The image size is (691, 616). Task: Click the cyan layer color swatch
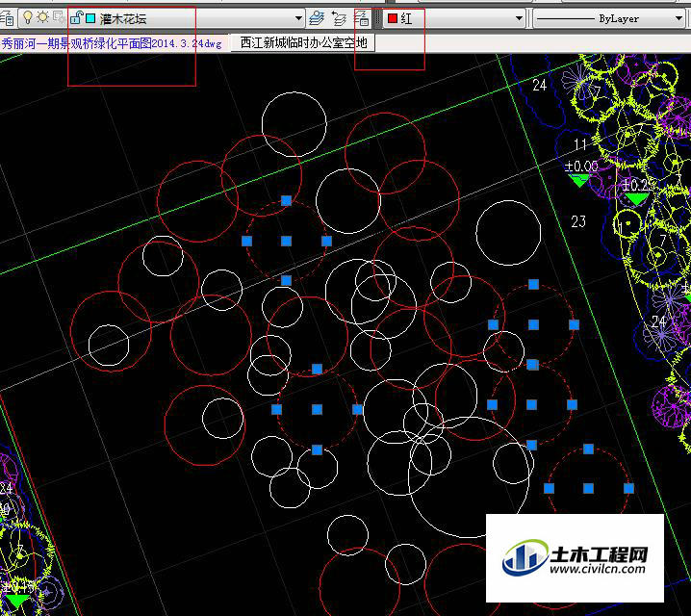pos(90,18)
